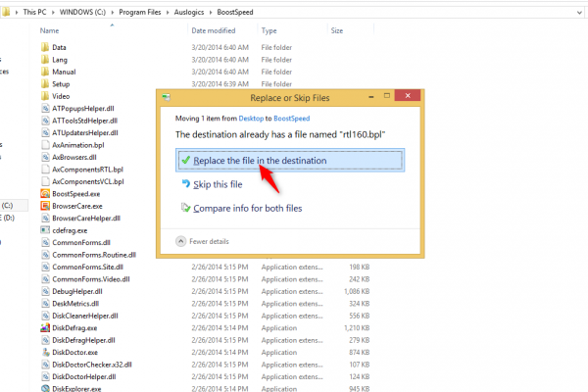Select DeskMetrics.dll file icon
588x392 pixels.
click(x=45, y=303)
